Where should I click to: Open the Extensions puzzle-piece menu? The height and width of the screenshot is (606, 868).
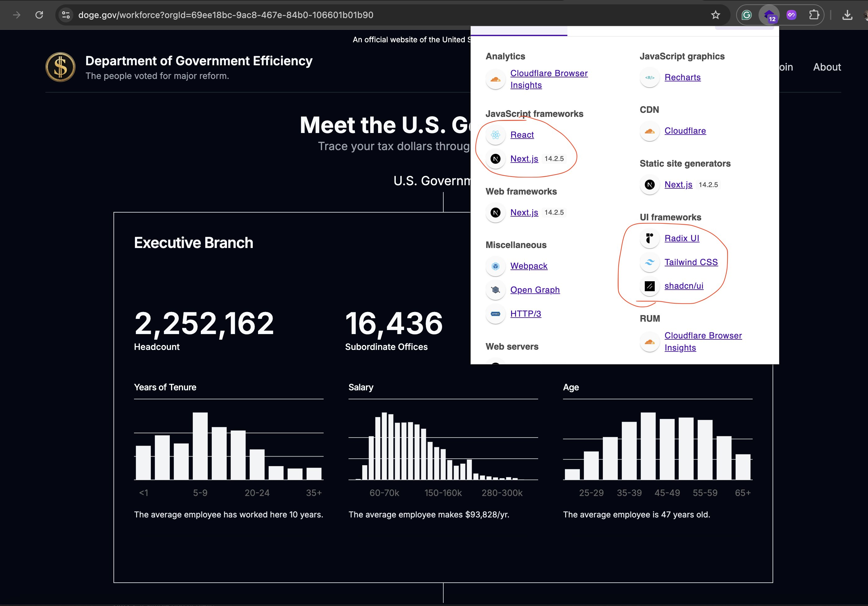(x=814, y=15)
